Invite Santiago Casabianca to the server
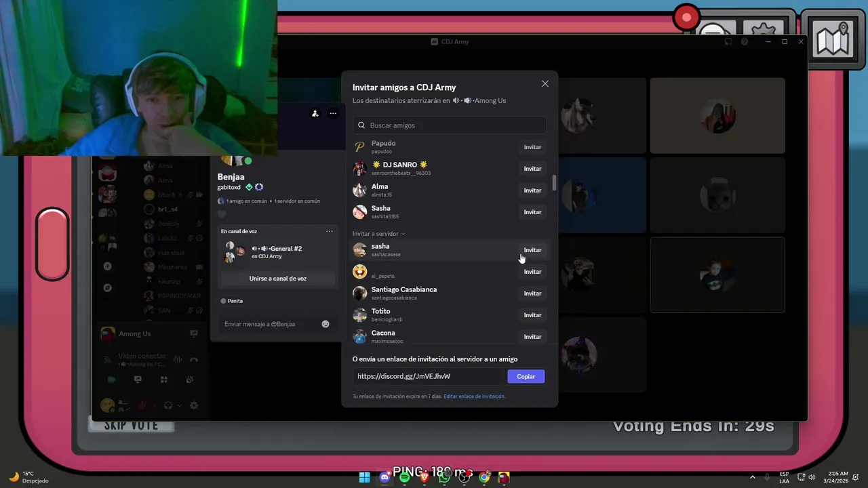 click(532, 293)
